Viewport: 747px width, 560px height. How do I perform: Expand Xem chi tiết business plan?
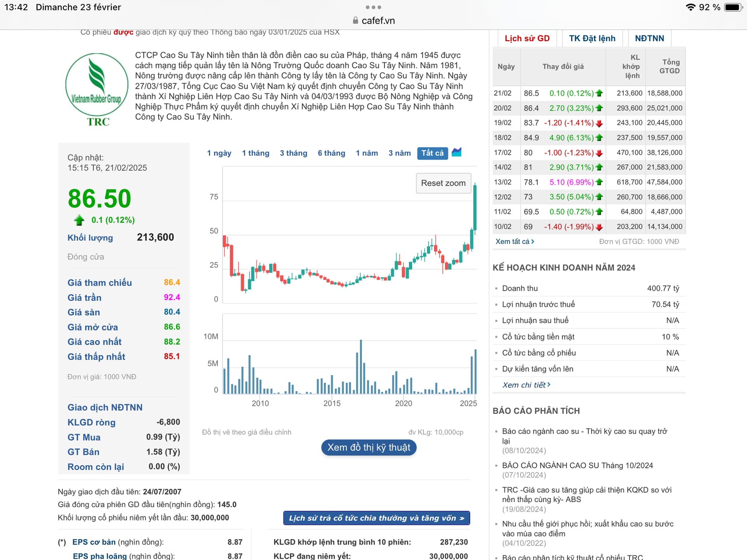(x=526, y=385)
